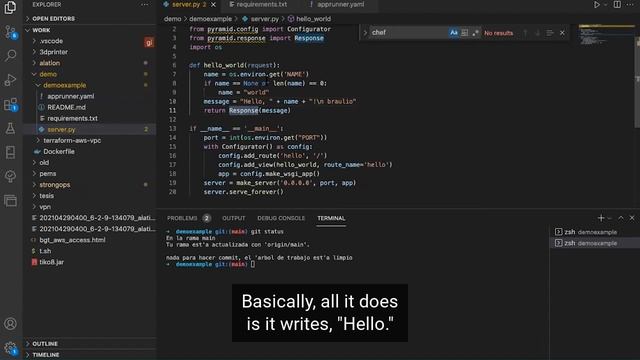Open apprunner.yaml in the explorer

[70, 96]
